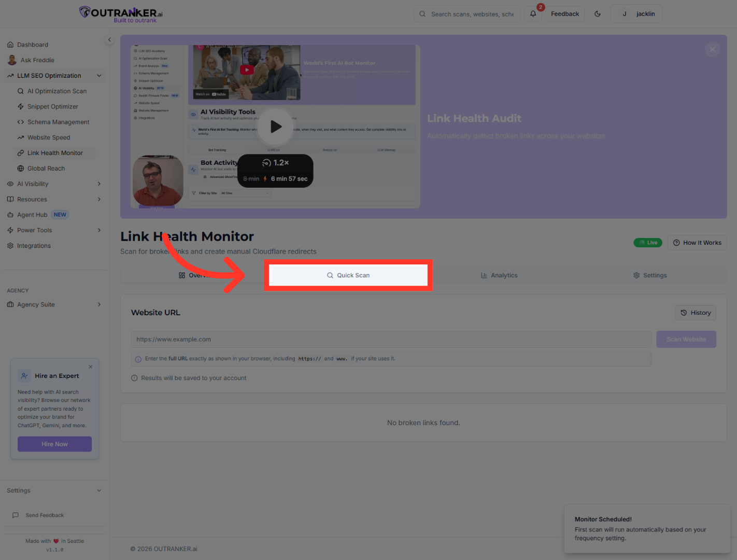The height and width of the screenshot is (560, 737).
Task: Dismiss the Link Health Audit banner
Action: 713,50
